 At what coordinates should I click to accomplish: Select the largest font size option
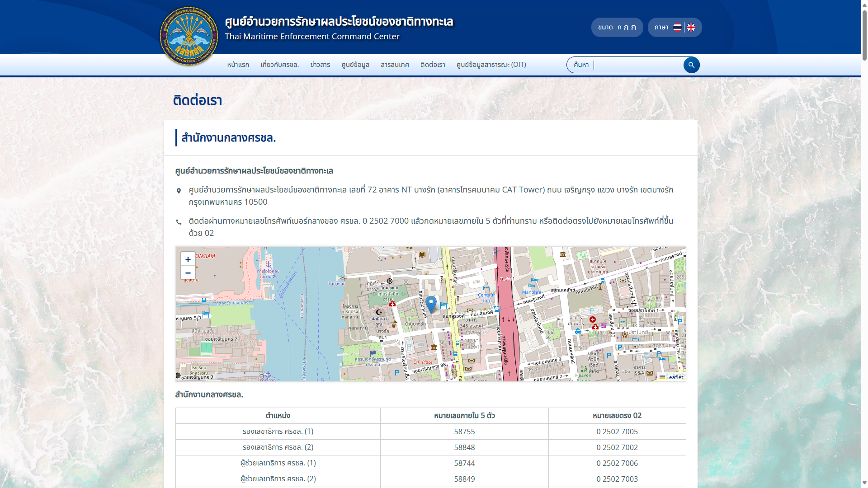click(x=633, y=28)
